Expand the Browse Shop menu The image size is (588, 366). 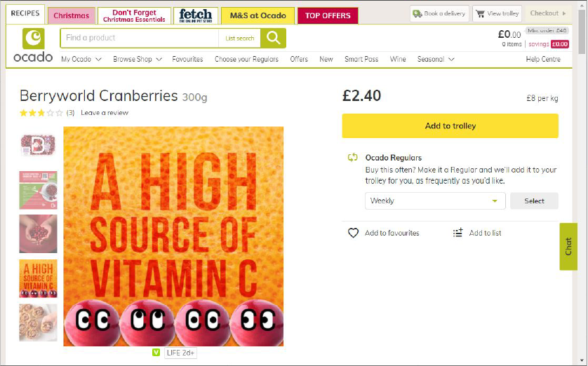138,60
